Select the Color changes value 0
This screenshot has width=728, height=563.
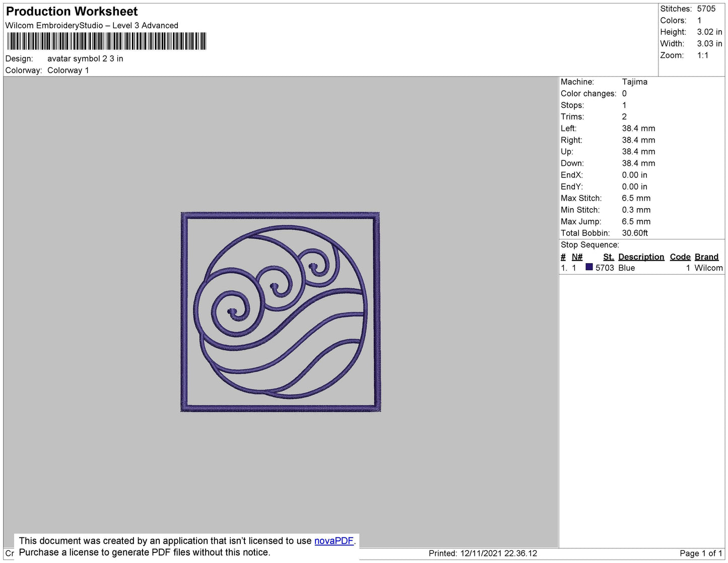624,93
